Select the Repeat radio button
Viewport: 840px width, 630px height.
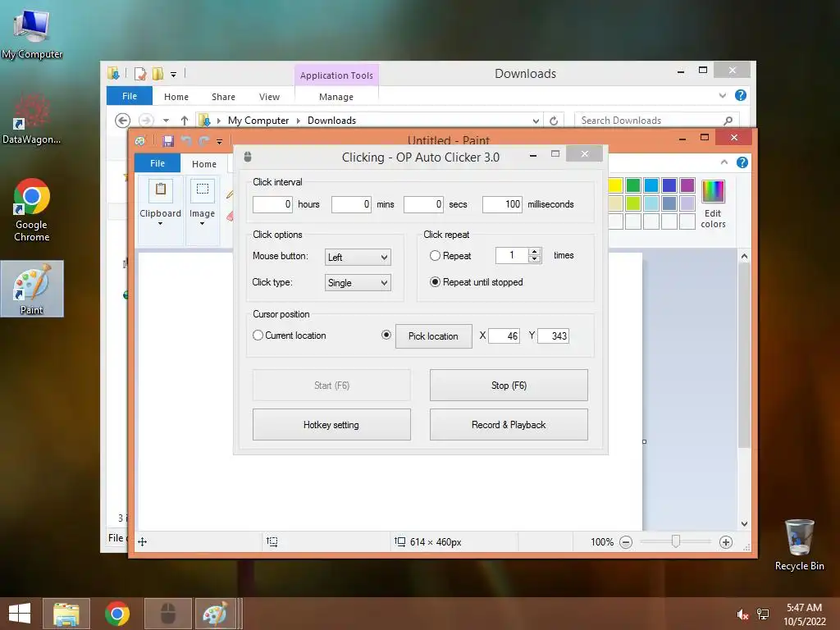click(x=435, y=256)
